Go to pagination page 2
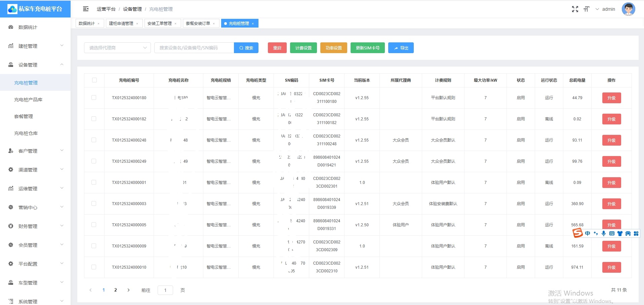The width and height of the screenshot is (644, 305). click(116, 290)
